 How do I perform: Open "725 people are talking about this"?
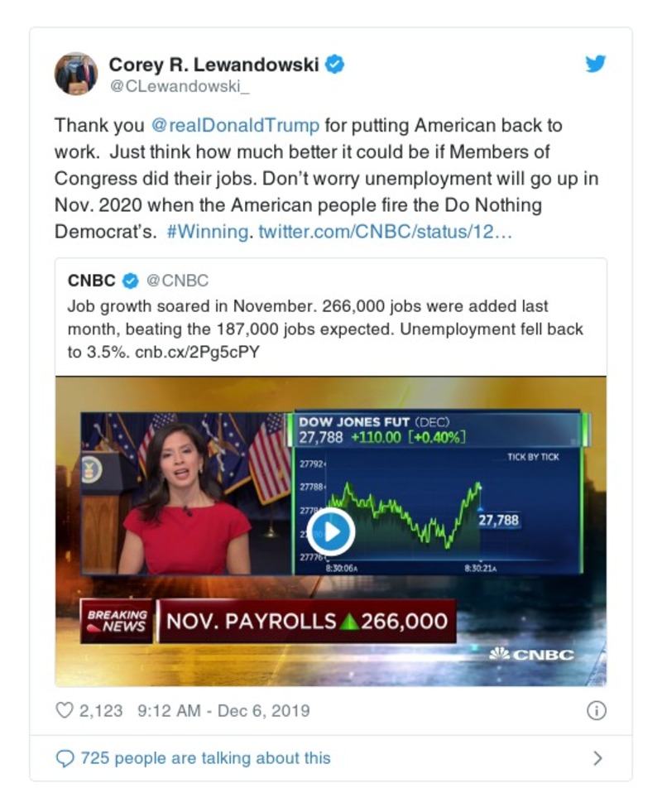(205, 758)
